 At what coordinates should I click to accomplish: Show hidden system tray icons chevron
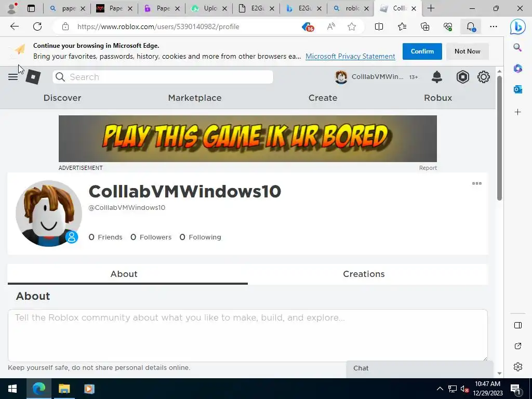click(440, 389)
